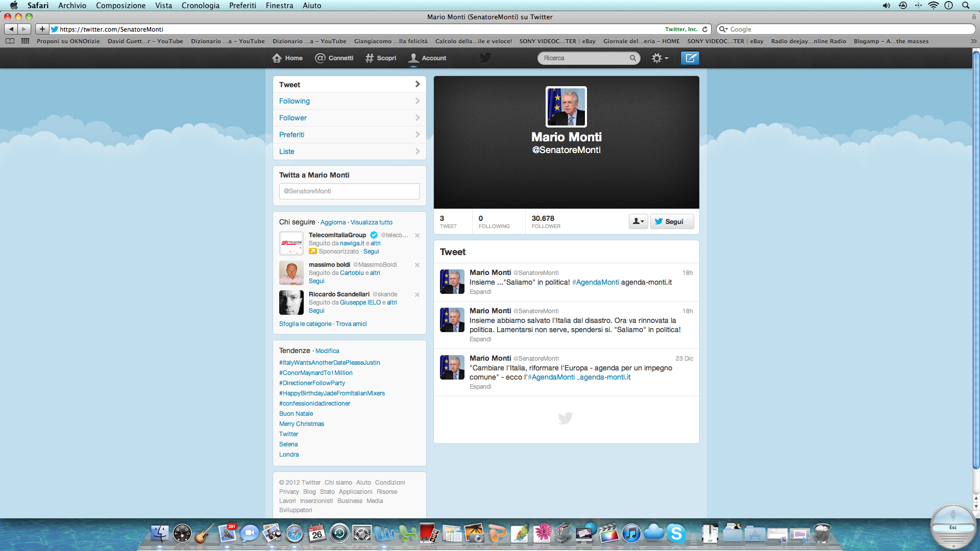The width and height of the screenshot is (980, 551).
Task: Open the Follower list
Action: tap(350, 118)
